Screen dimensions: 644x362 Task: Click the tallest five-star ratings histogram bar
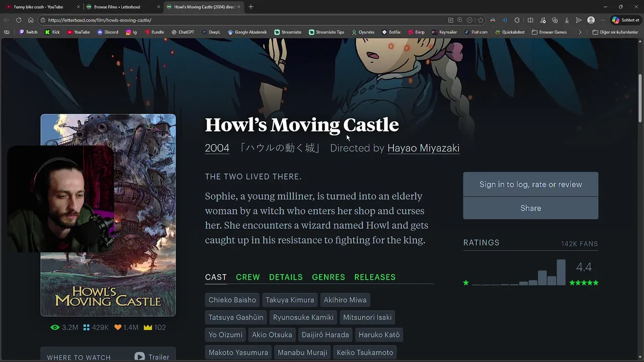coord(561,273)
